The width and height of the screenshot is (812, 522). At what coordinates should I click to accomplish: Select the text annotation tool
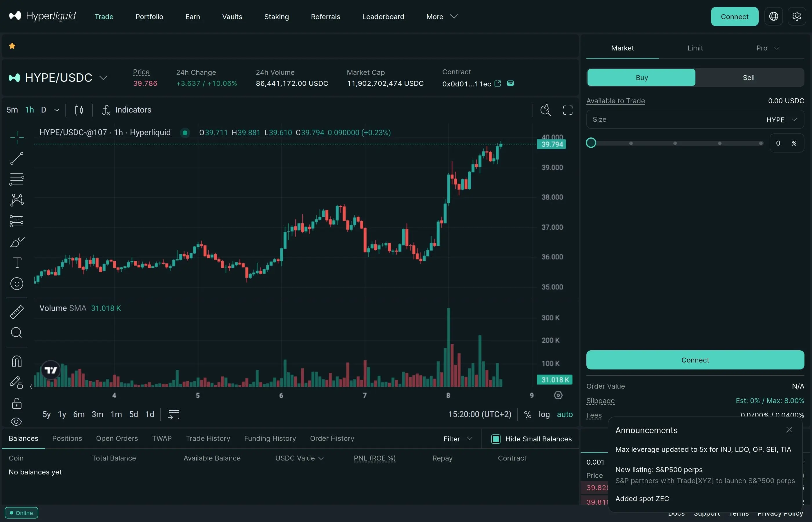click(x=17, y=263)
